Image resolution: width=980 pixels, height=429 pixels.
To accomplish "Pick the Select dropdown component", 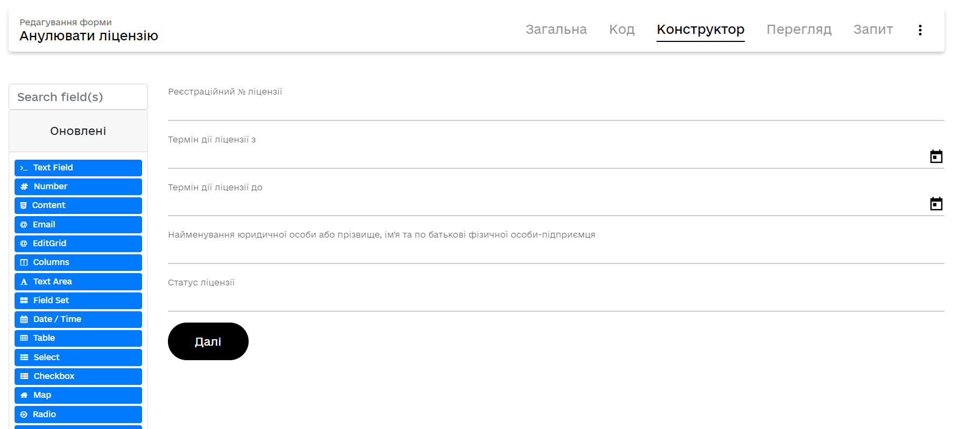I will tap(78, 358).
